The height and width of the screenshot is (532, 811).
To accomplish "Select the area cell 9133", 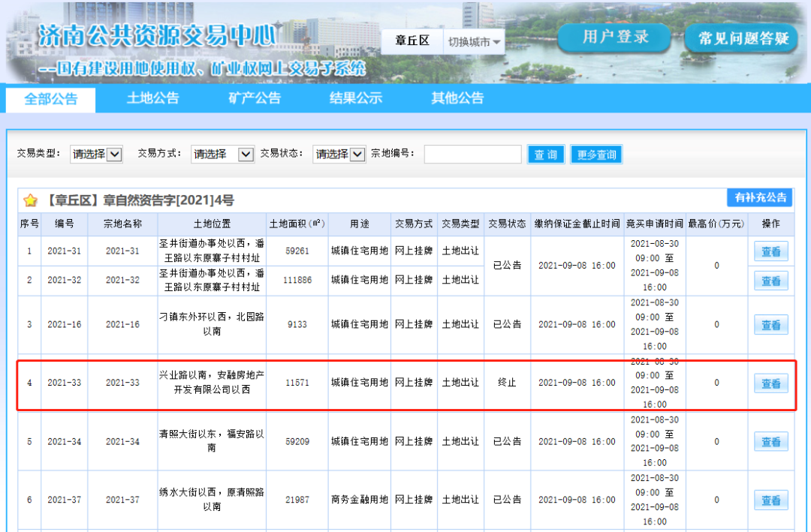I will (x=297, y=324).
